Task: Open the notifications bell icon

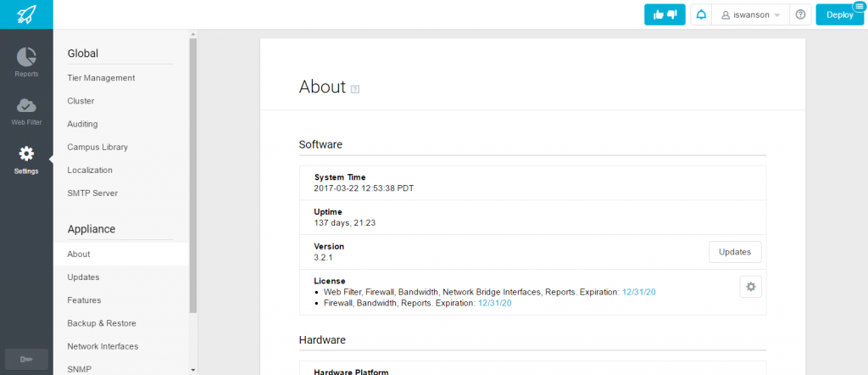Action: tap(701, 15)
